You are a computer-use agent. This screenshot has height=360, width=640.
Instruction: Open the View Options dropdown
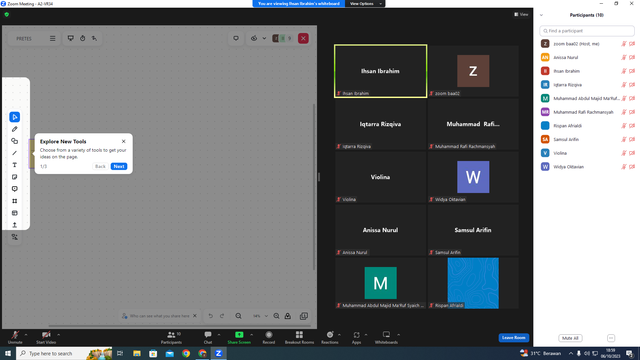365,4
